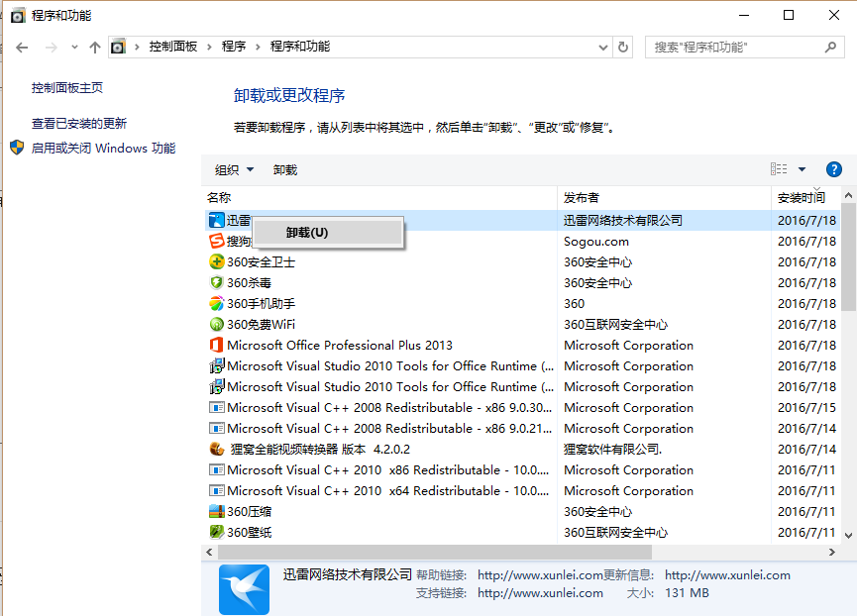Expand breadcrumb arrow after 程序
This screenshot has width=857, height=616.
pos(258,47)
